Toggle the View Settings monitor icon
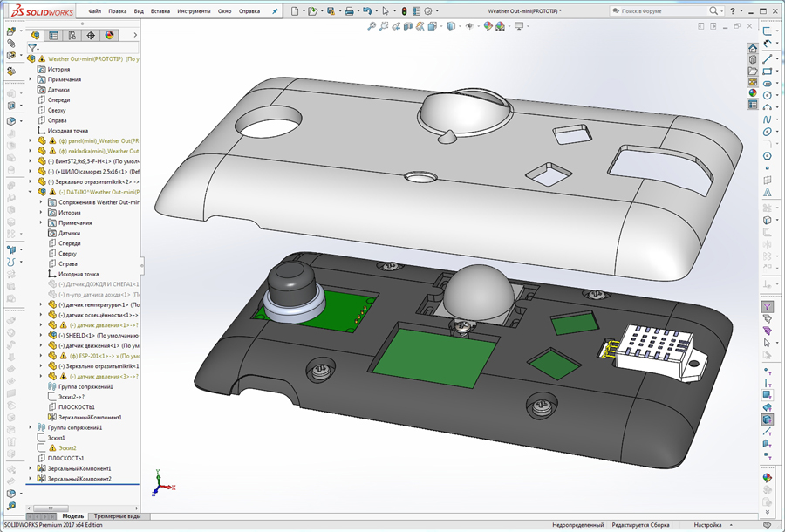The image size is (785, 532). click(x=519, y=25)
